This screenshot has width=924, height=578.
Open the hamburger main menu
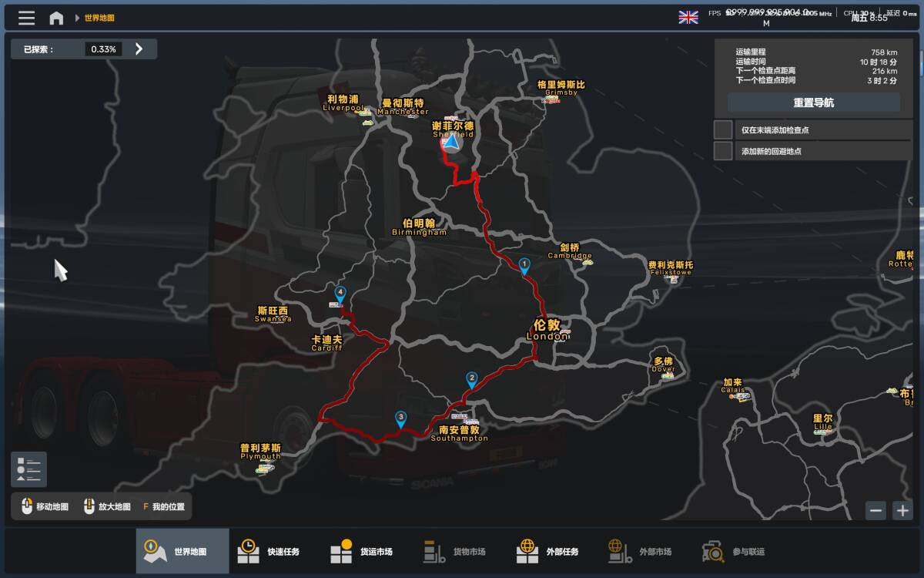click(x=26, y=18)
